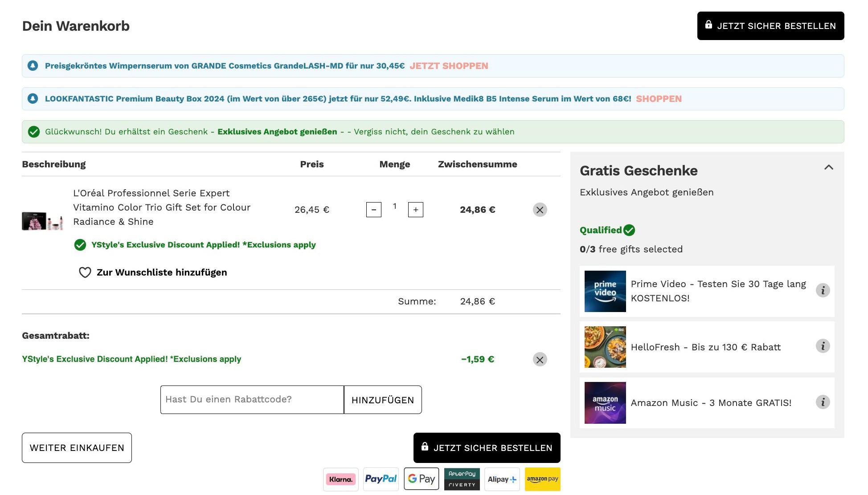Click Klarna payment icon
The width and height of the screenshot is (868, 495).
[341, 479]
